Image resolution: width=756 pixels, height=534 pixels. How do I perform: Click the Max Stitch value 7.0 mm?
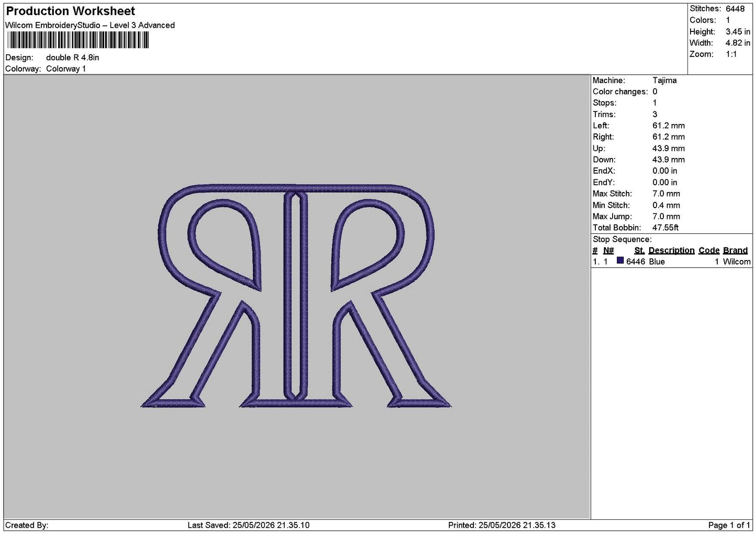[x=667, y=194]
